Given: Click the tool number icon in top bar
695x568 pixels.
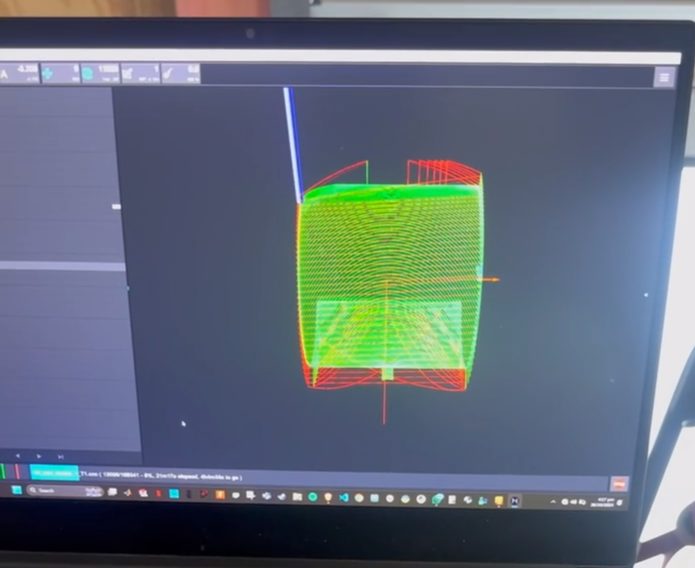Looking at the screenshot, I should [x=128, y=74].
